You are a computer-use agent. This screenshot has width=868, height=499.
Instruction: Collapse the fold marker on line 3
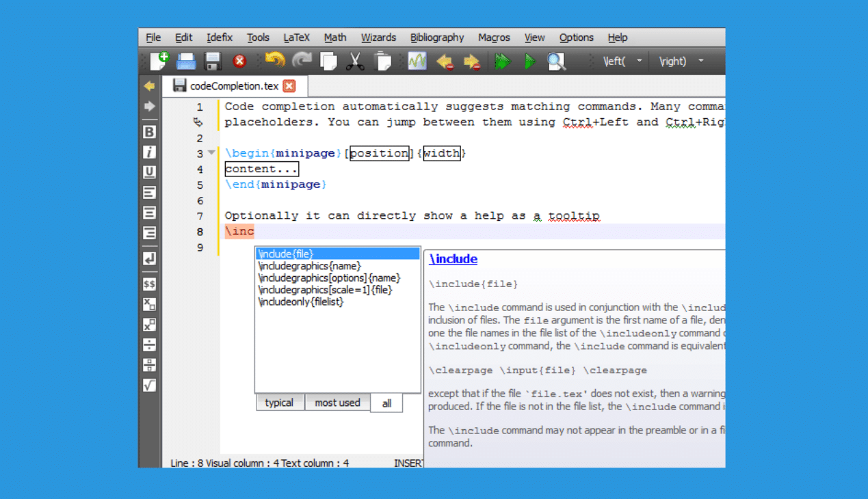[x=211, y=153]
